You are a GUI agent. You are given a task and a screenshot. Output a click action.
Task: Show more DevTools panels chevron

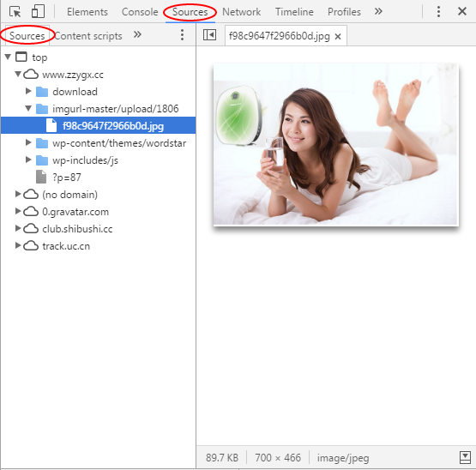point(378,11)
